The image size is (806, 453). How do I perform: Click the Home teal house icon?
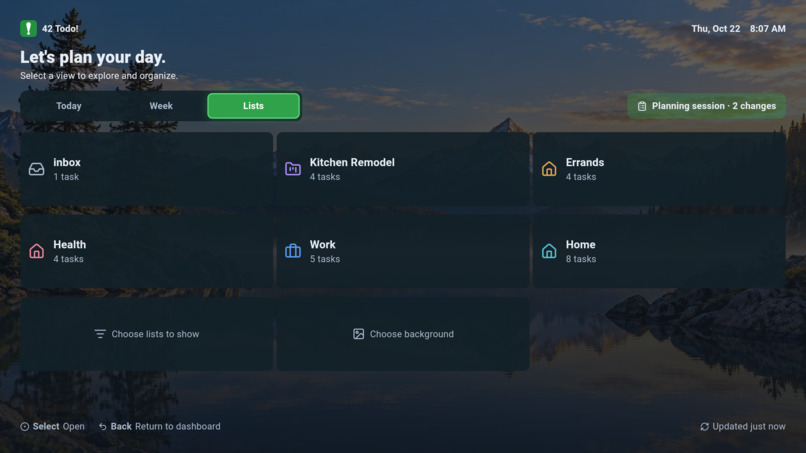[549, 251]
